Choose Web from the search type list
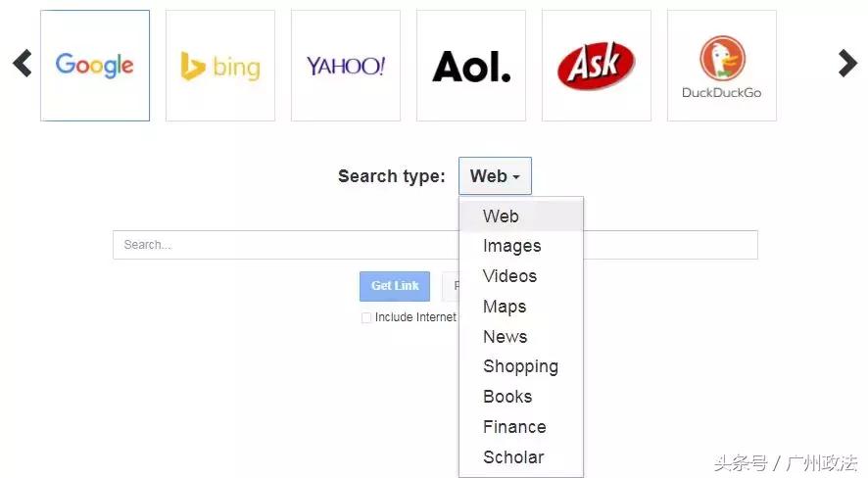868x478 pixels. 501,215
